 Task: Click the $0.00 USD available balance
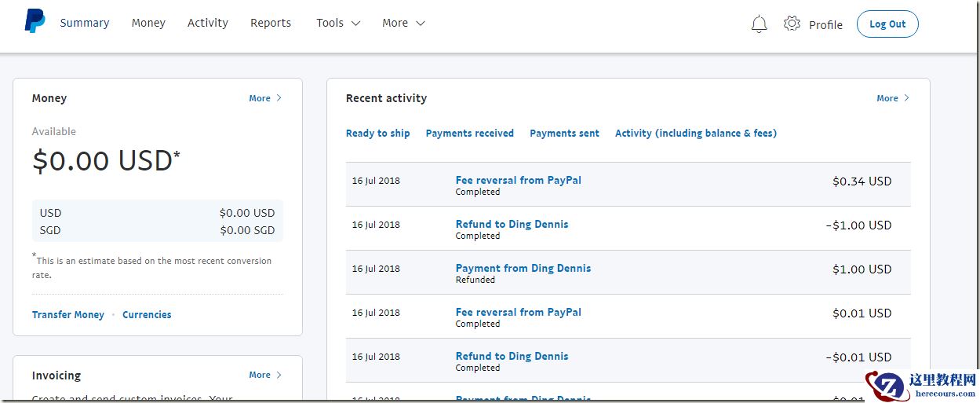pyautogui.click(x=106, y=160)
